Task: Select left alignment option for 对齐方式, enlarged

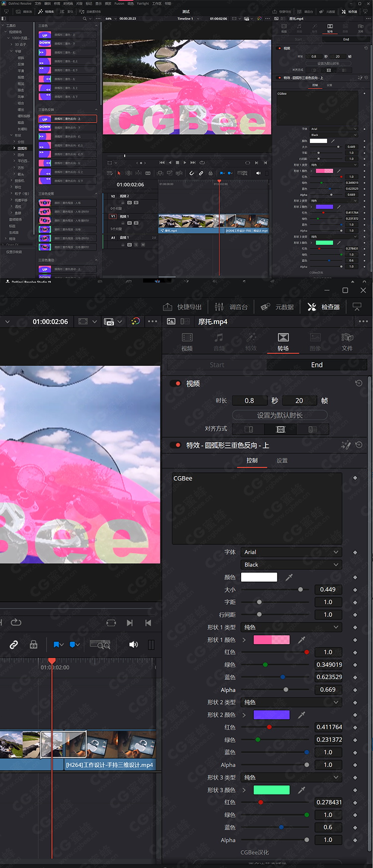Action: [x=249, y=429]
